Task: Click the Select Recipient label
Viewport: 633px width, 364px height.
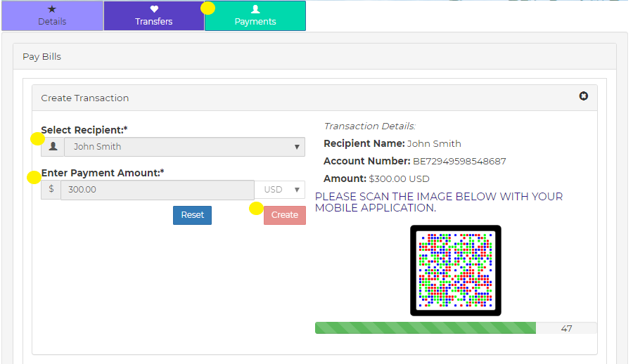Action: [x=84, y=130]
